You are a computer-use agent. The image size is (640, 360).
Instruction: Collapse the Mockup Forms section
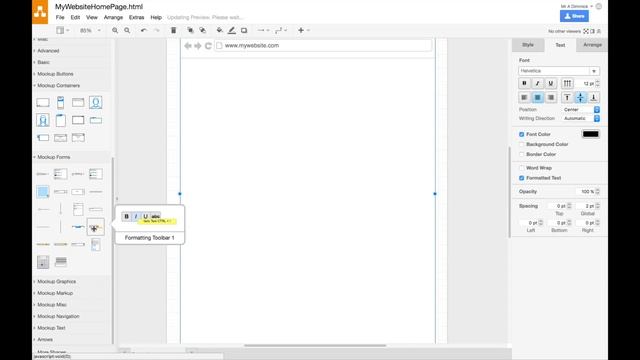pyautogui.click(x=53, y=157)
